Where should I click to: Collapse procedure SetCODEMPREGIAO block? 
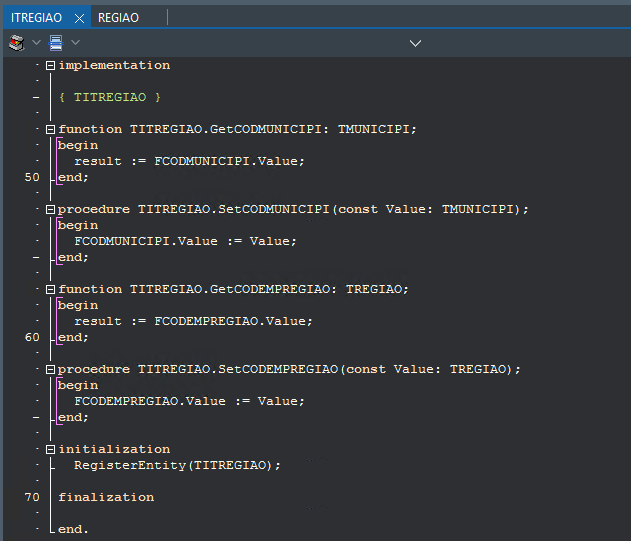pyautogui.click(x=50, y=370)
